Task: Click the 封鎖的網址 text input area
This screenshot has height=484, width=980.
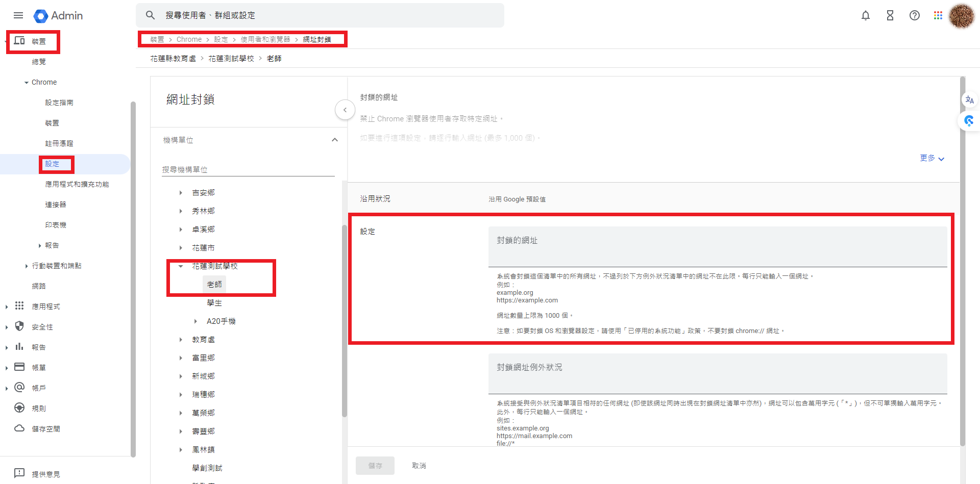Action: click(717, 246)
